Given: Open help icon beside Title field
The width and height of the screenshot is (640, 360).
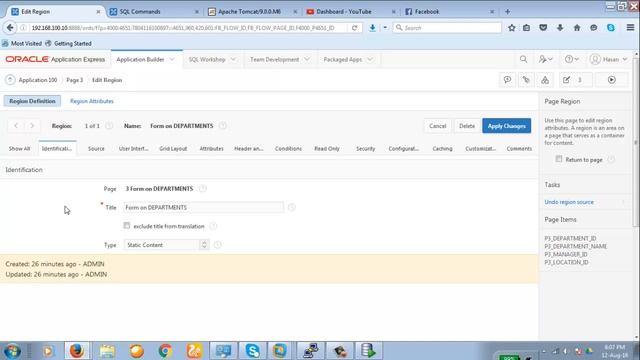Looking at the screenshot, I should pos(291,207).
